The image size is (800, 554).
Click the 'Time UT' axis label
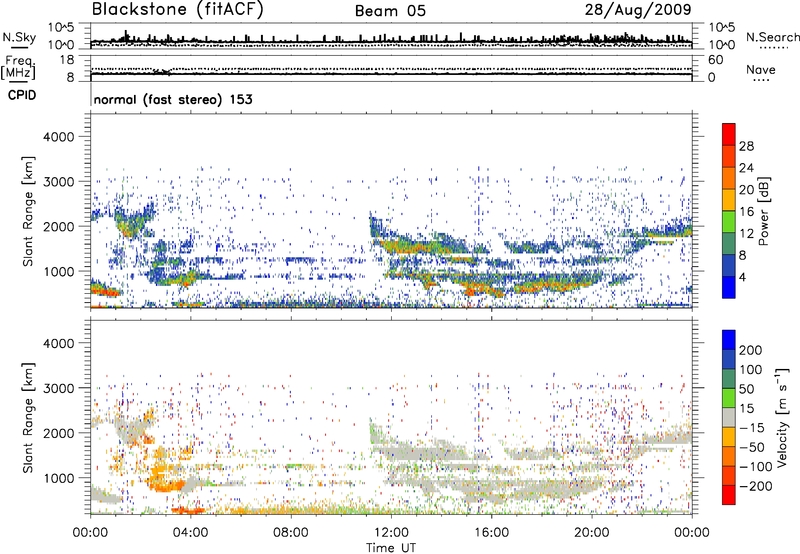[391, 547]
